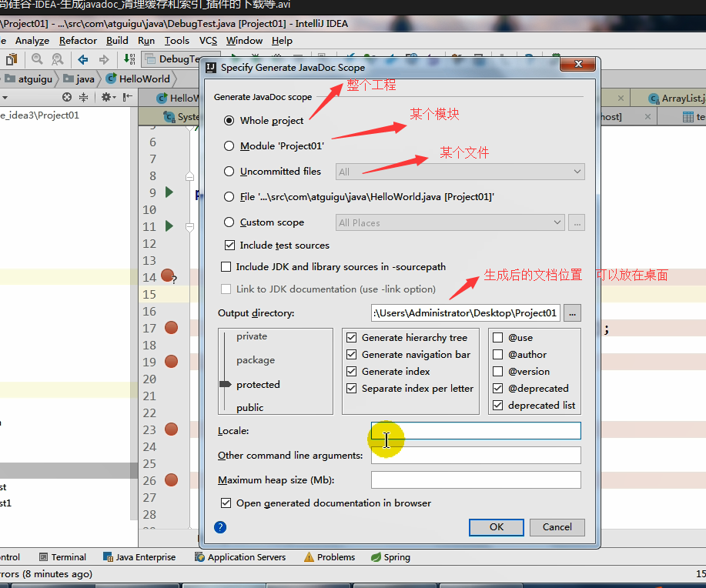
Task: Enable the @author checkbox
Action: click(x=498, y=355)
